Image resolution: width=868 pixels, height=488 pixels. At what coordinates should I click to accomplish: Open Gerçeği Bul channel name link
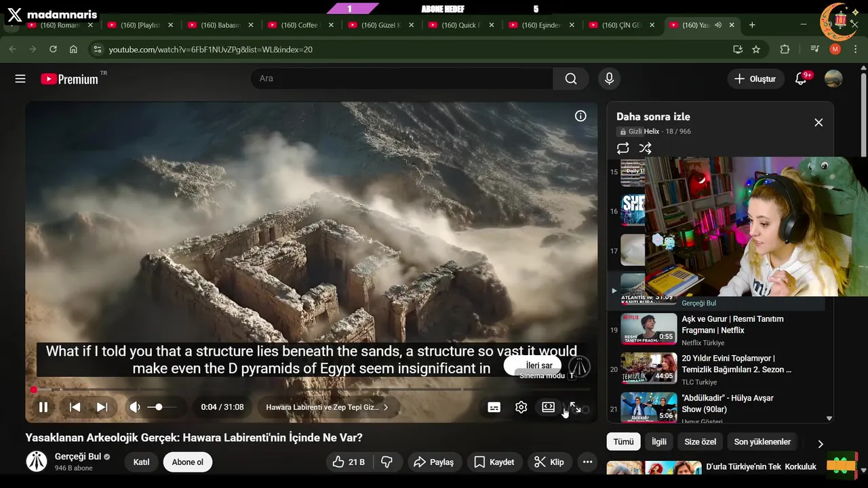[x=78, y=457]
